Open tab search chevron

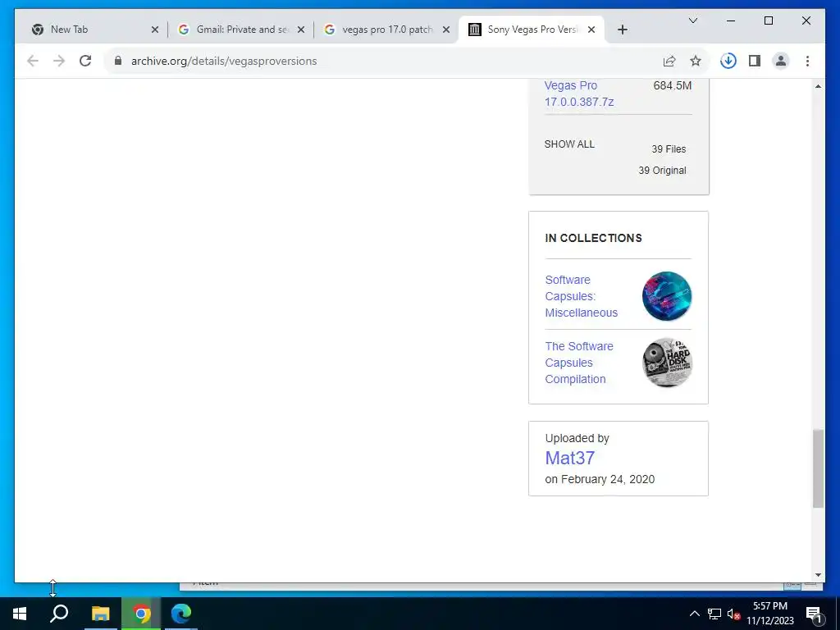point(692,21)
